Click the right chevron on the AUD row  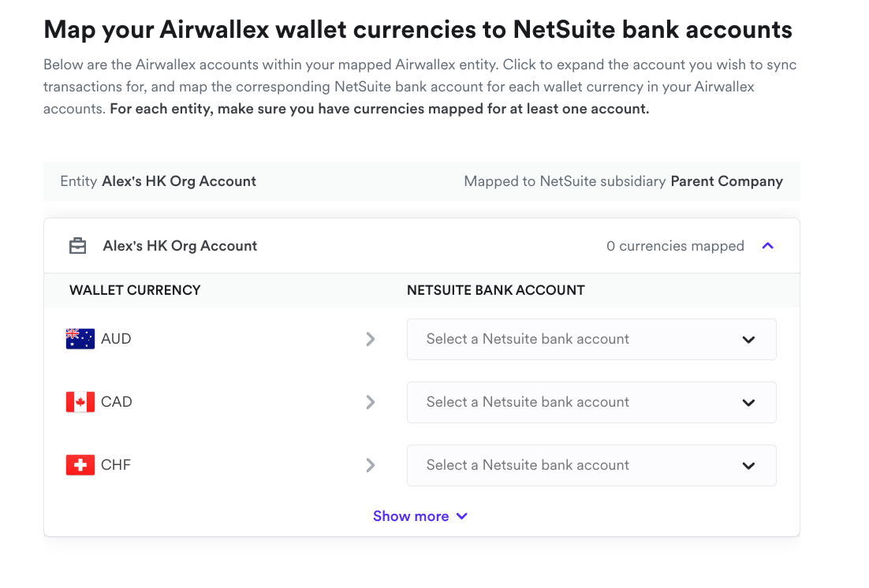tap(371, 339)
